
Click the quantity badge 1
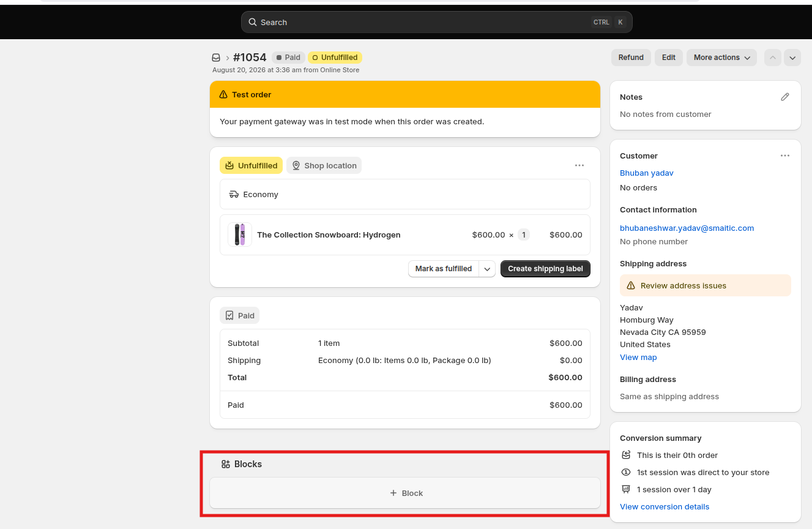point(524,234)
